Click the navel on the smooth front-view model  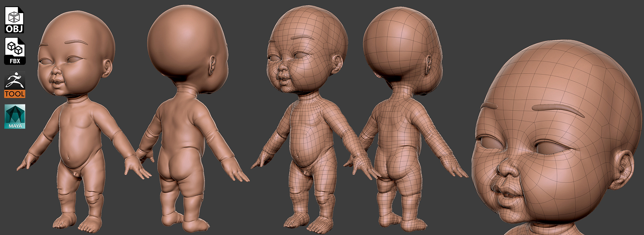[68, 158]
